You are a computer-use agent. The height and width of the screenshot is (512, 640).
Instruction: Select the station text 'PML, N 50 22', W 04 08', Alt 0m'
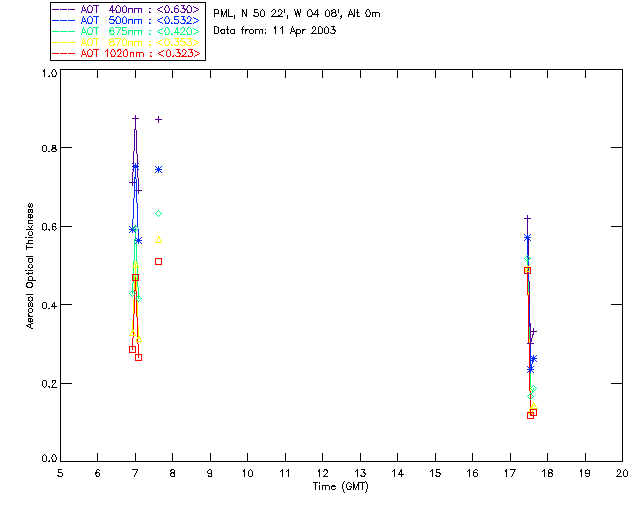[297, 14]
